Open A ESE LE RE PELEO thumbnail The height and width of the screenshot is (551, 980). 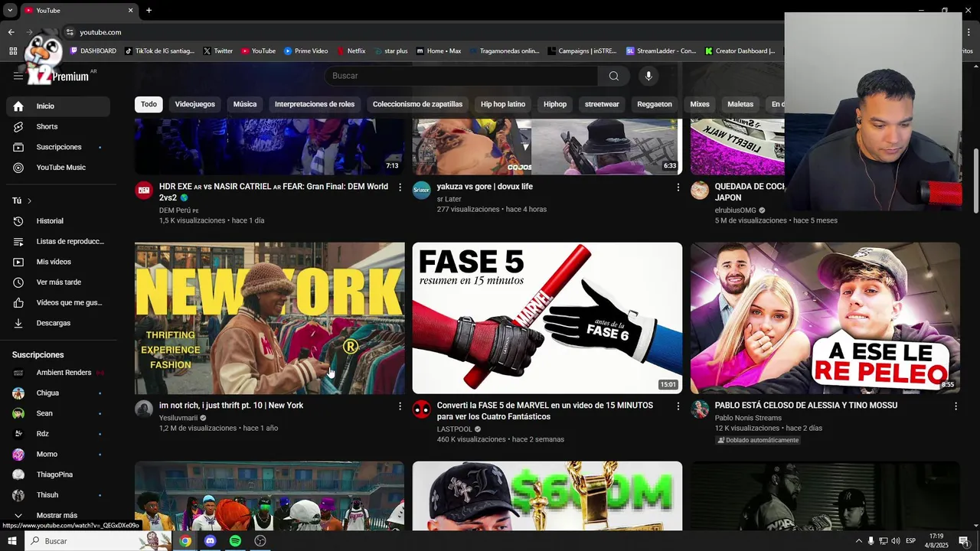coord(825,318)
